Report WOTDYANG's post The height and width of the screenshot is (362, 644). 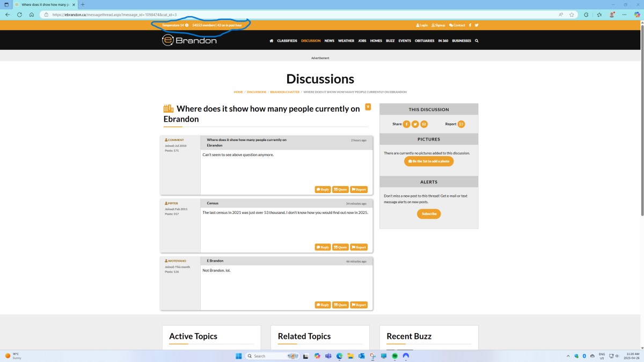(x=359, y=305)
